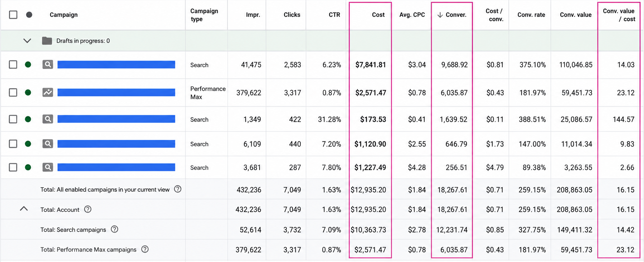Select checkbox of the Performance Max campaign row
Image resolution: width=644 pixels, height=262 pixels.
point(13,93)
